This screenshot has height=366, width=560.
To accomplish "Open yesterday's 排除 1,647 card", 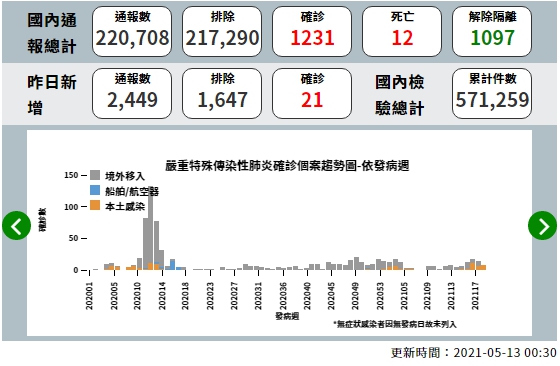I will coord(222,94).
